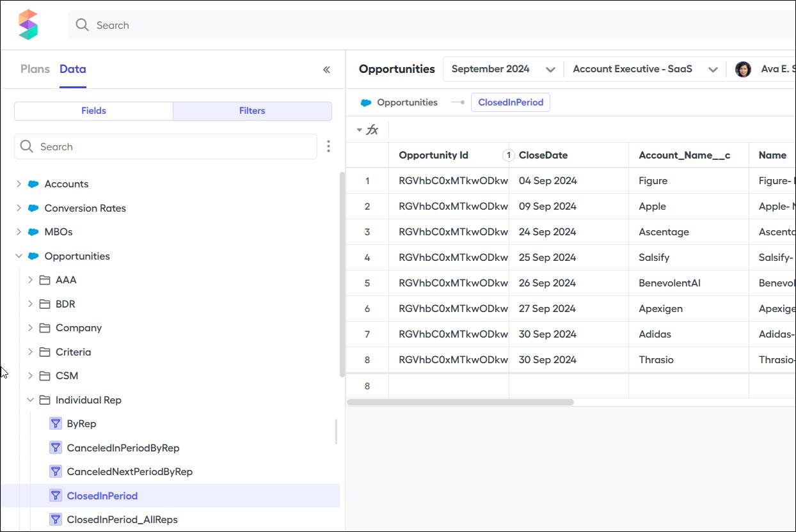
Task: Click the formula bar input area
Action: (x=592, y=130)
